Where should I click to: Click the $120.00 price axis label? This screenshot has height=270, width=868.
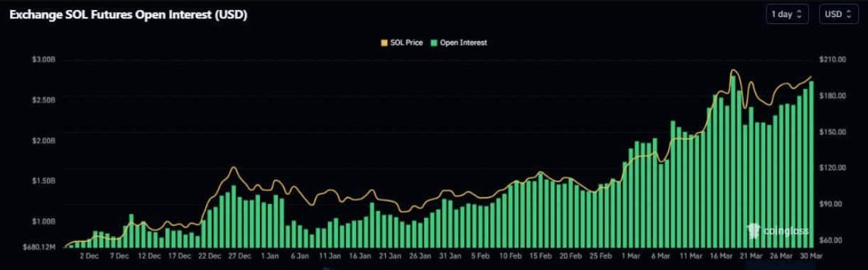click(x=832, y=168)
